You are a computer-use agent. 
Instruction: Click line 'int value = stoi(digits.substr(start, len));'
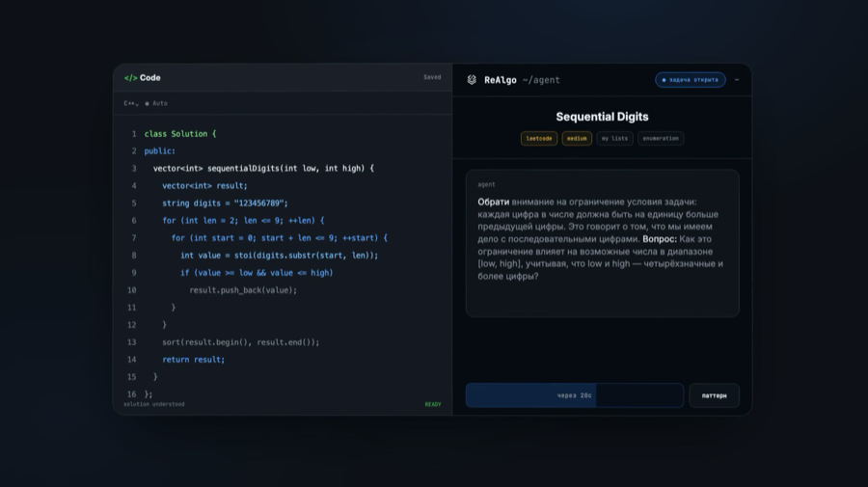coord(280,256)
